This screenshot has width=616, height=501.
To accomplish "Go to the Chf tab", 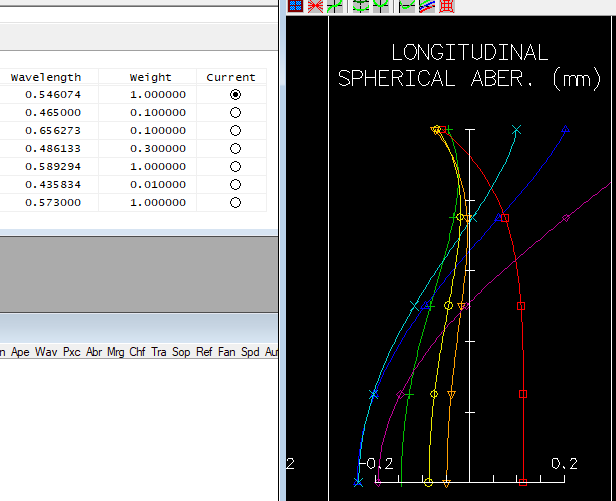I will [x=137, y=352].
